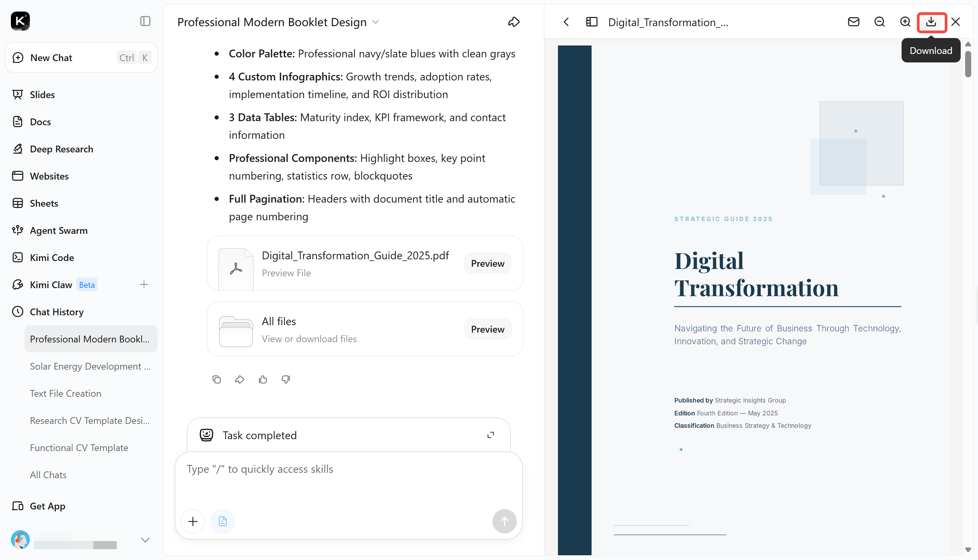Viewport: 978px width, 560px height.
Task: Give the response a thumbs up
Action: click(x=263, y=379)
